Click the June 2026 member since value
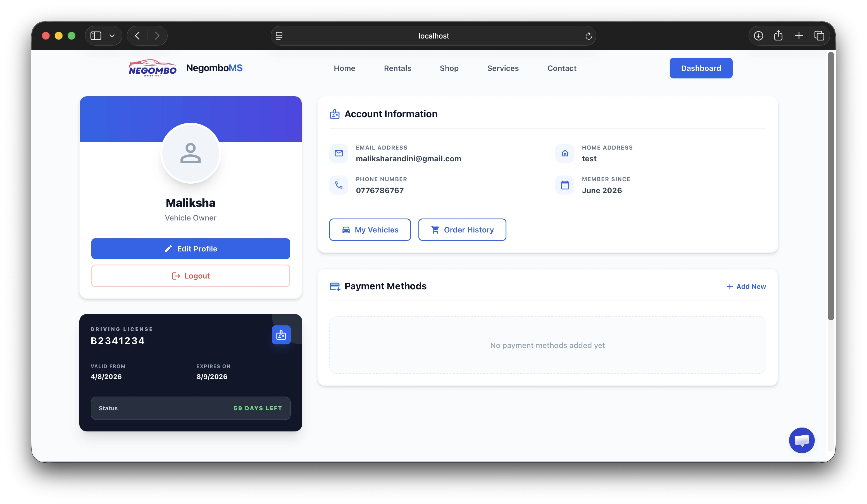 (602, 190)
